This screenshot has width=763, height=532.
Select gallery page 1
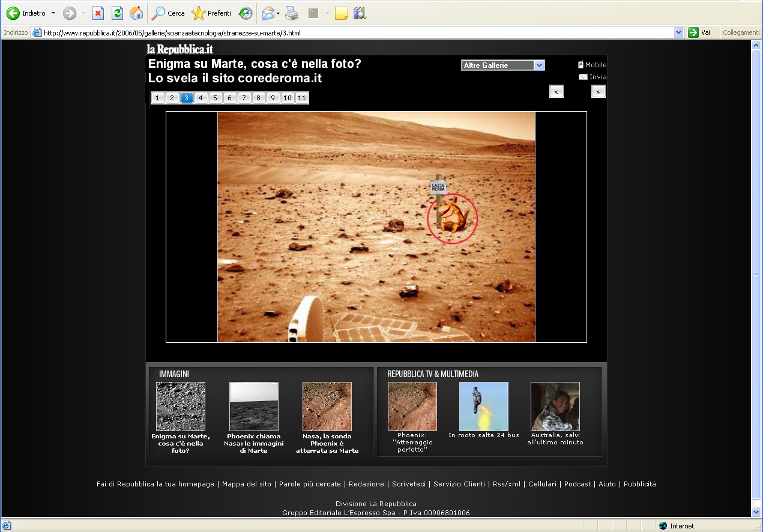pos(158,98)
